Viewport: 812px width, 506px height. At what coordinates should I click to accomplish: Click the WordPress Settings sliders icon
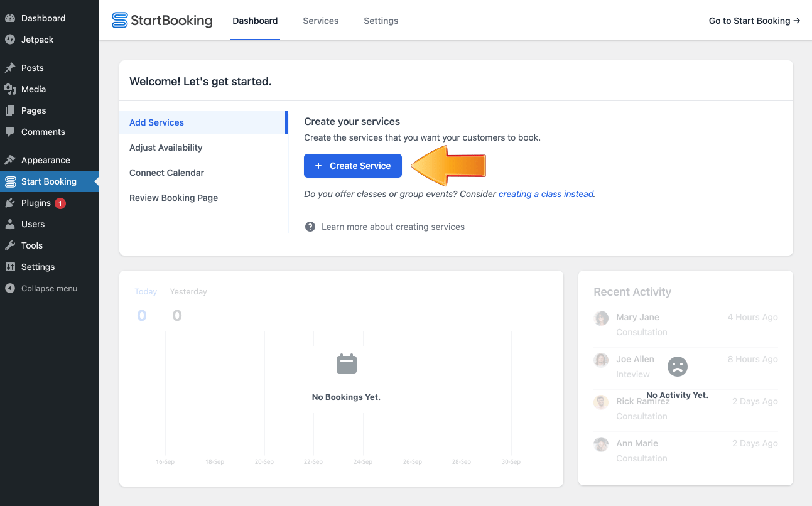click(10, 267)
